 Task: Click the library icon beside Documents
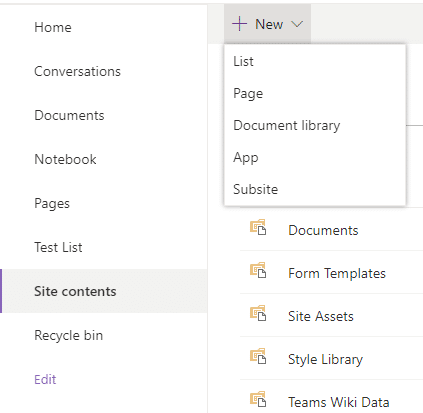[x=258, y=227]
